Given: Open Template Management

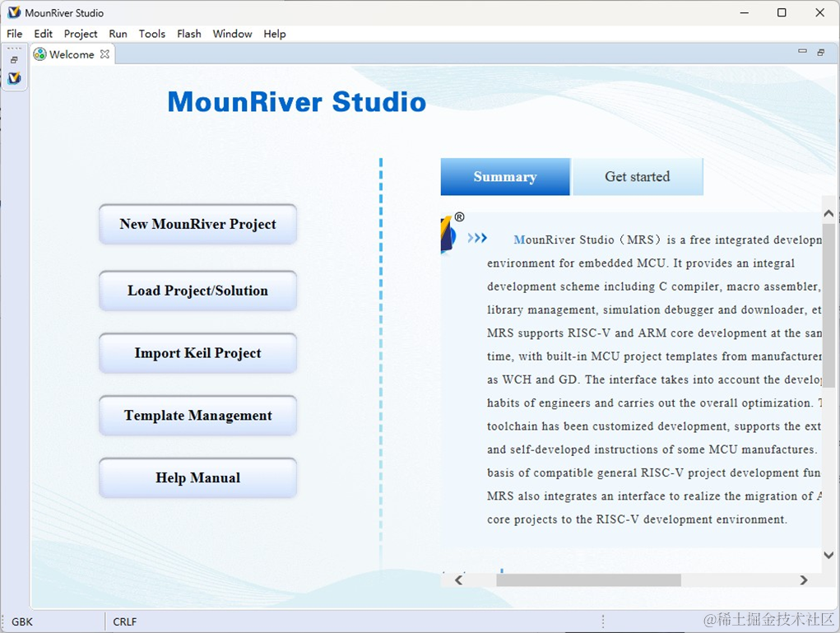Looking at the screenshot, I should [x=197, y=416].
